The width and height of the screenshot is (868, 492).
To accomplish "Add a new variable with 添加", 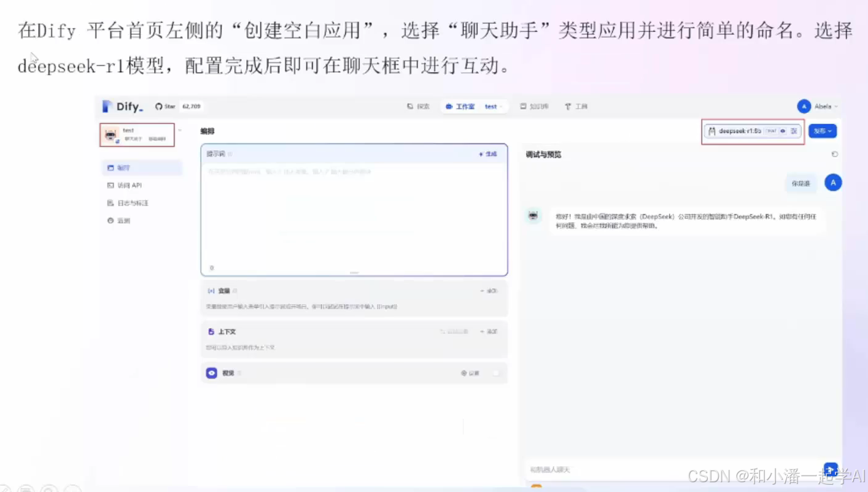I will [x=489, y=291].
